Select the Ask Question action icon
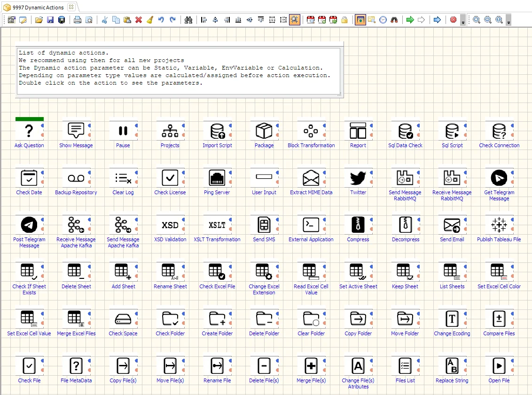The width and height of the screenshot is (532, 395). click(29, 131)
